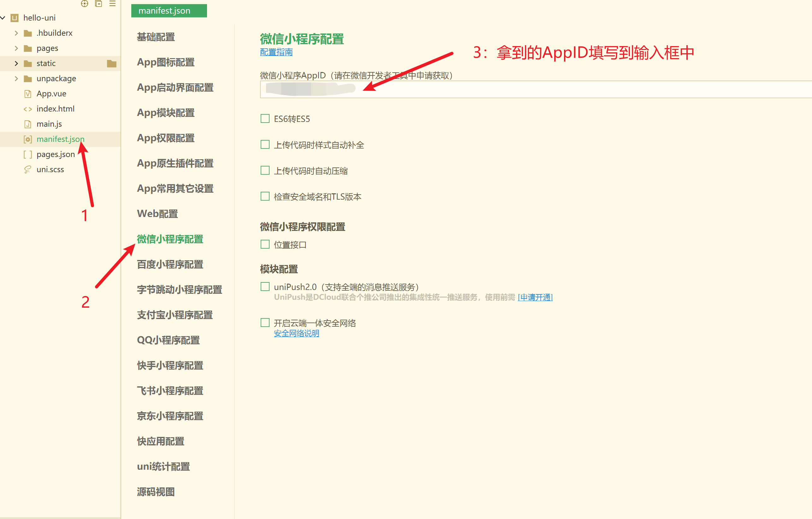Enable the ES6转ES5 checkbox
812x519 pixels.
click(265, 118)
